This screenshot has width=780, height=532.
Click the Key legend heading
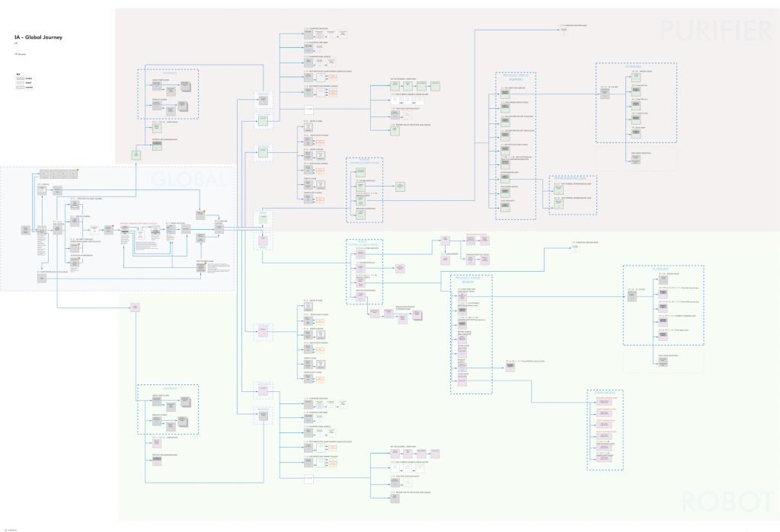(x=17, y=75)
